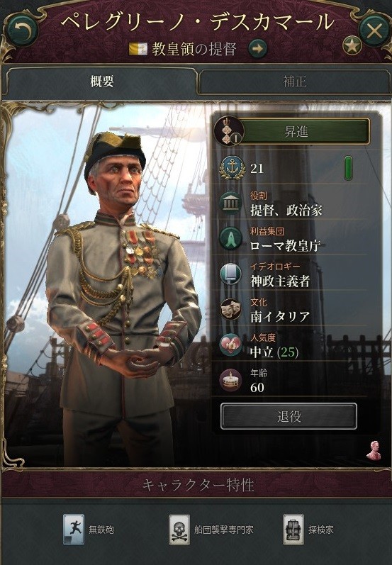Click the rank insignia icon beside 昇進
This screenshot has height=565, width=392.
tap(229, 131)
